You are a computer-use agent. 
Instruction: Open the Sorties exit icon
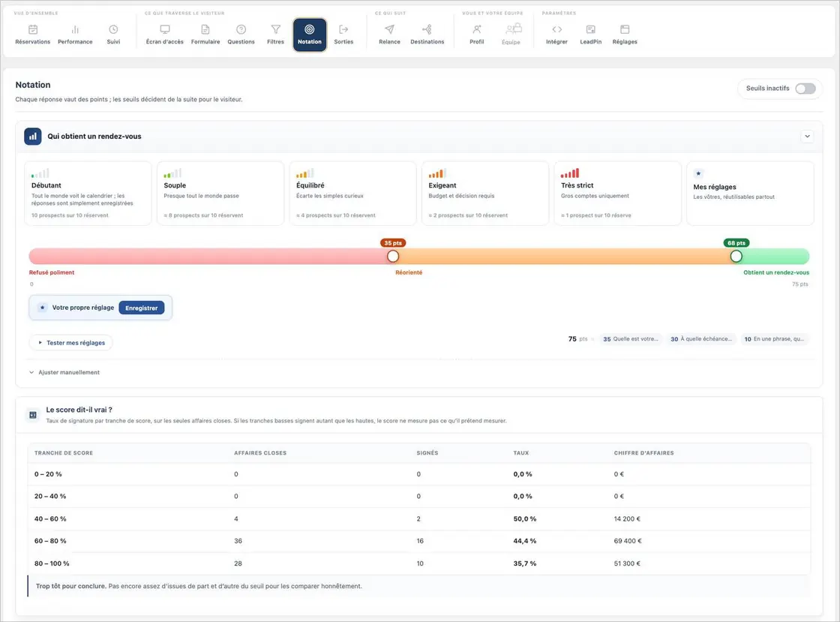343,29
